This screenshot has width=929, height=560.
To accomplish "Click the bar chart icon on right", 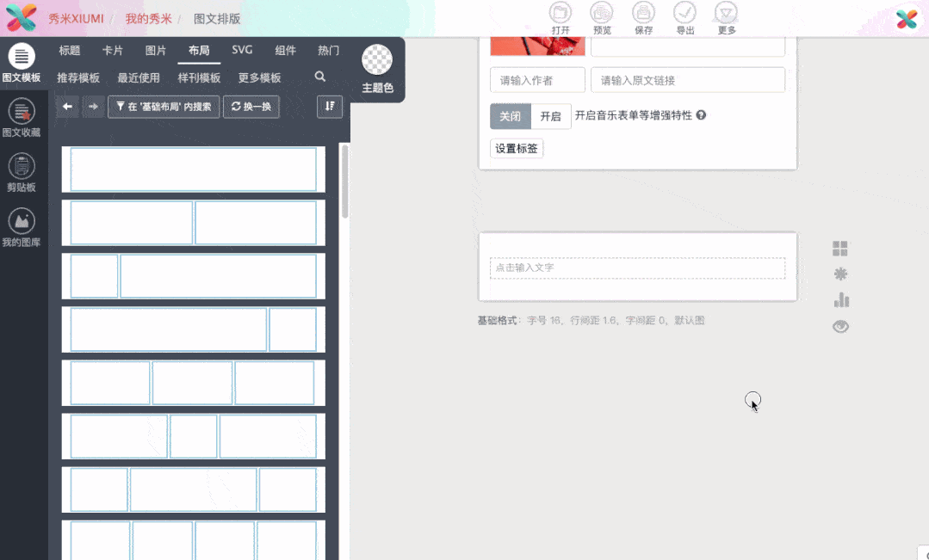I will tap(841, 300).
